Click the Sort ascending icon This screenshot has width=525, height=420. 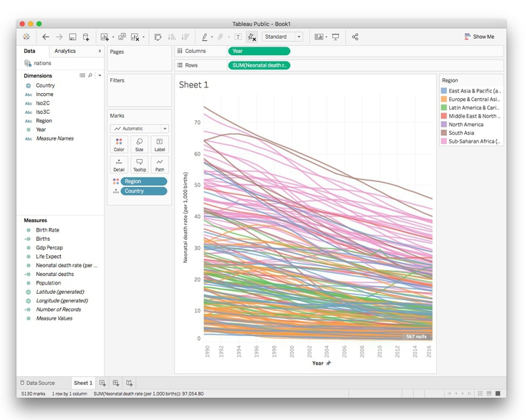point(171,37)
